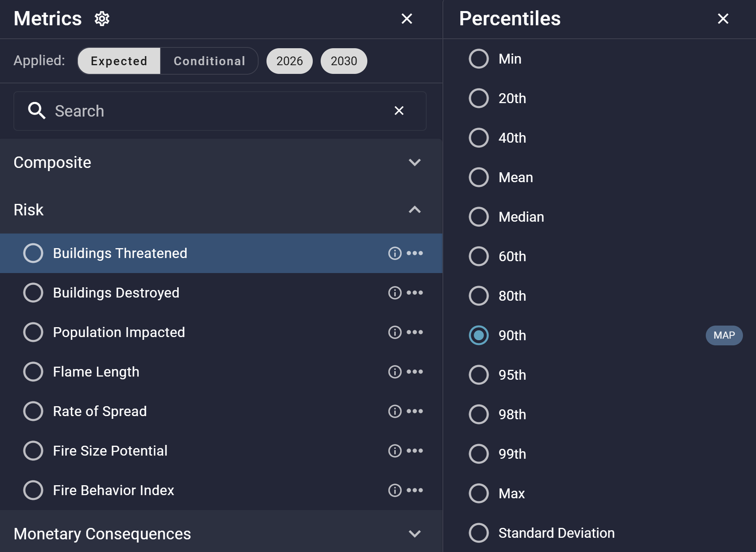
Task: Select Buildings Threatened radio button
Action: [33, 253]
